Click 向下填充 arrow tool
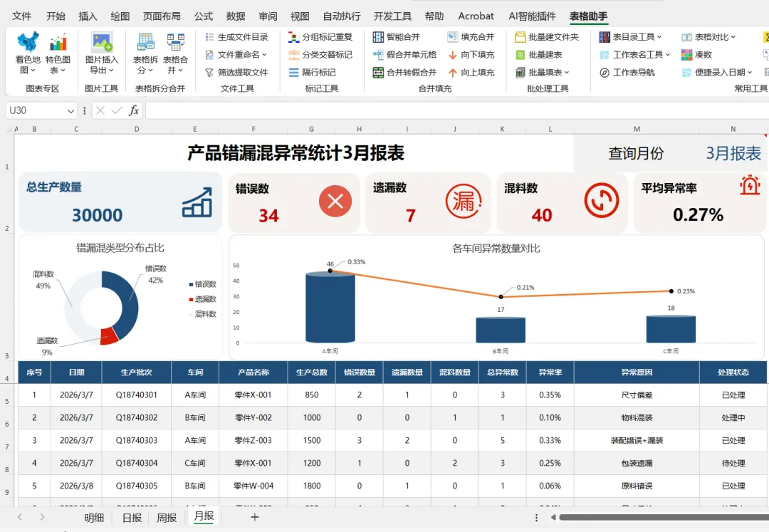The height and width of the screenshot is (532, 769). tap(471, 54)
